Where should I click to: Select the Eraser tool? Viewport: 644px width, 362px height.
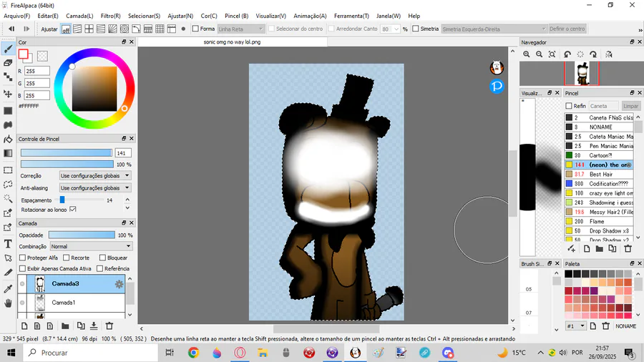pos(8,63)
